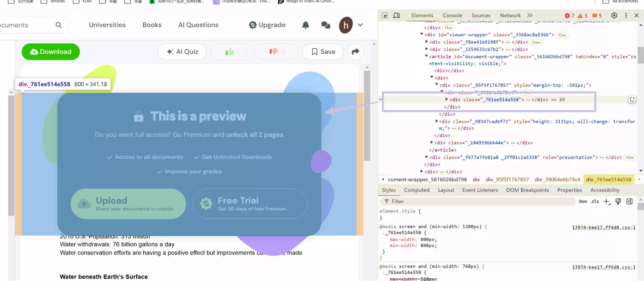Expand the _761ee514a558 div node
The height and width of the screenshot is (281, 644).
[447, 99]
